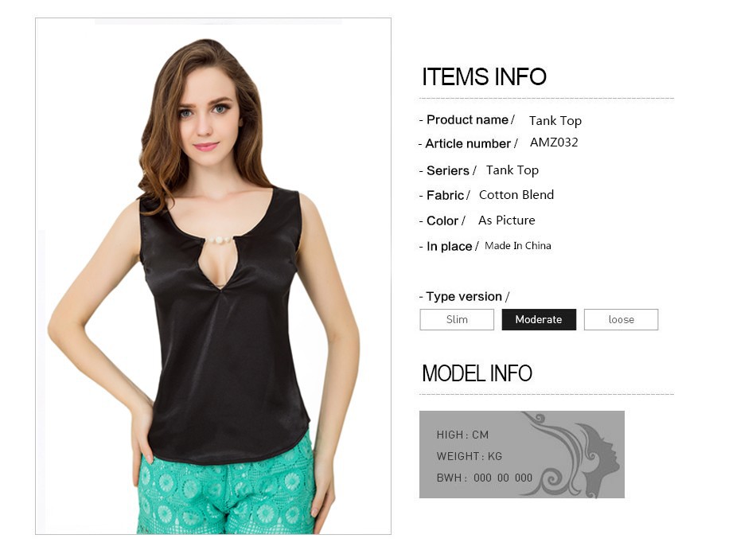Click the Seriers Tank Top value
The width and height of the screenshot is (756, 558).
[512, 170]
